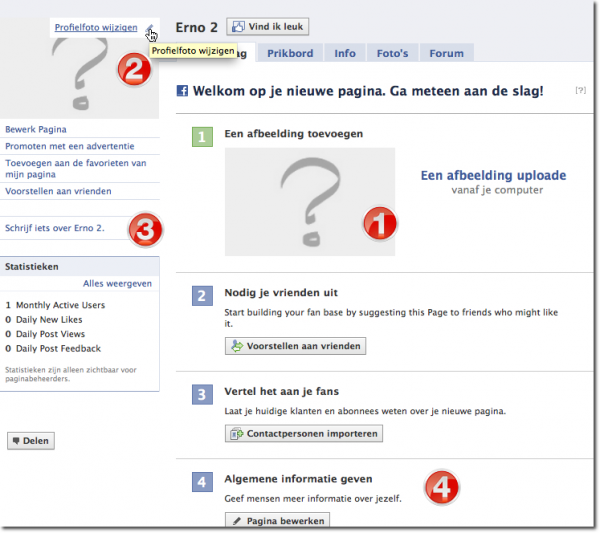Click the Pagina bewerken button
600x533 pixels.
click(277, 520)
